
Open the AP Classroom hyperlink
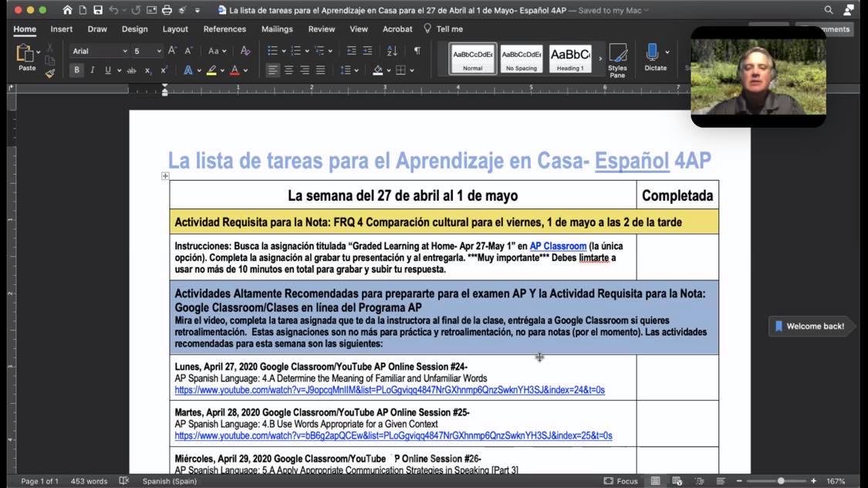pos(558,246)
